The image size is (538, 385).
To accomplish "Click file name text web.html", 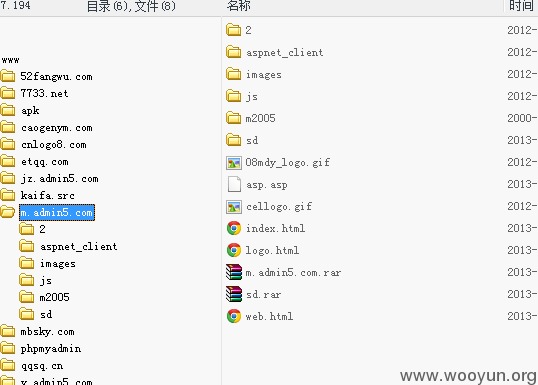I will (269, 316).
